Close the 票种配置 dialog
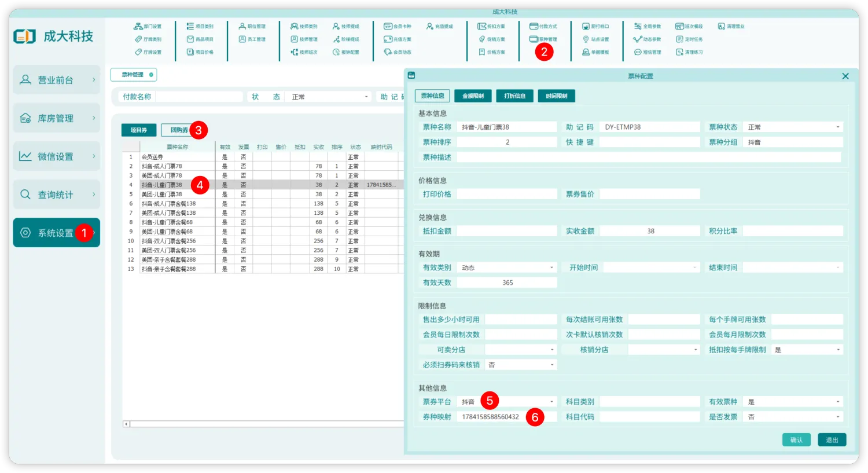Viewport: 868px width, 473px height. pyautogui.click(x=845, y=76)
